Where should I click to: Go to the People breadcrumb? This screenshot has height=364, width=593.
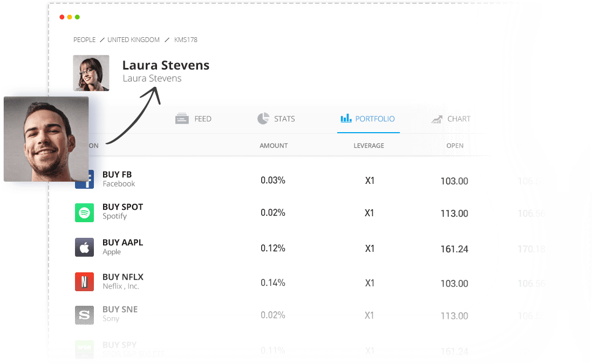click(84, 40)
